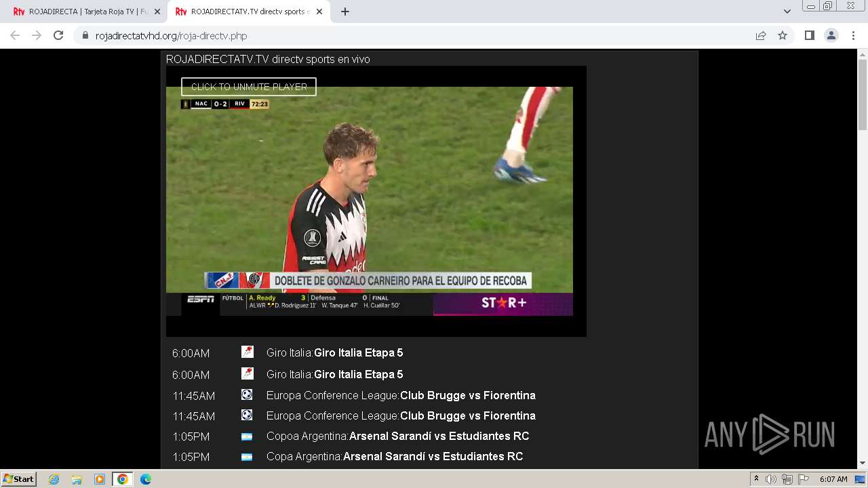The width and height of the screenshot is (868, 488).
Task: Open first Club Brugge vs Fiorentina link
Action: tap(468, 395)
